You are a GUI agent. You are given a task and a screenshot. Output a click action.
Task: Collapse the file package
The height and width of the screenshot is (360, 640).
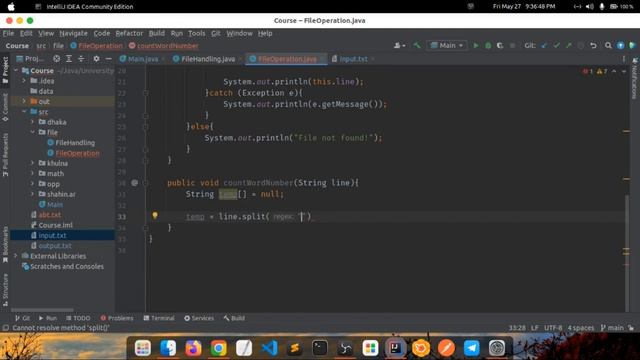click(32, 132)
